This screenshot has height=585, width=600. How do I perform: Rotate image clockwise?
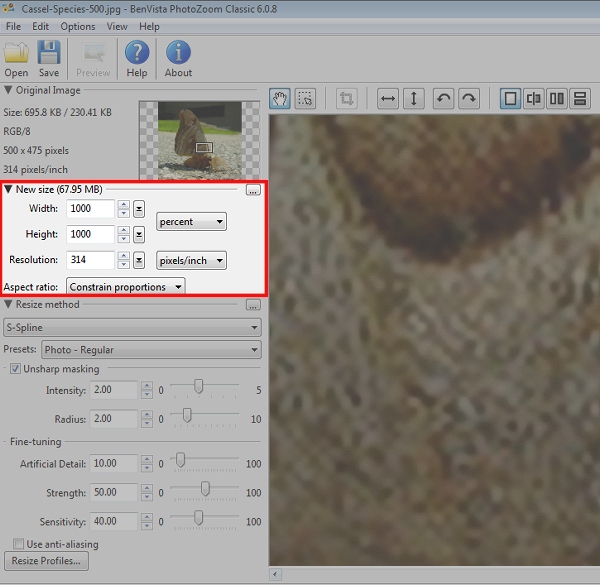(469, 99)
